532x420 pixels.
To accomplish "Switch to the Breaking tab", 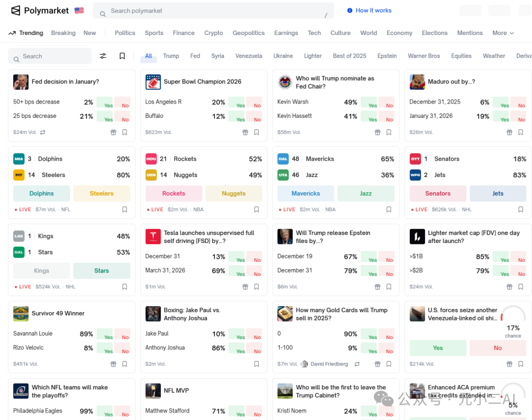I will coord(63,33).
